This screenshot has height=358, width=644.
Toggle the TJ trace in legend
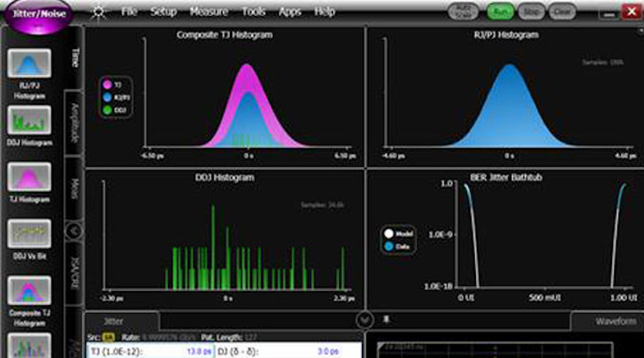tap(108, 84)
